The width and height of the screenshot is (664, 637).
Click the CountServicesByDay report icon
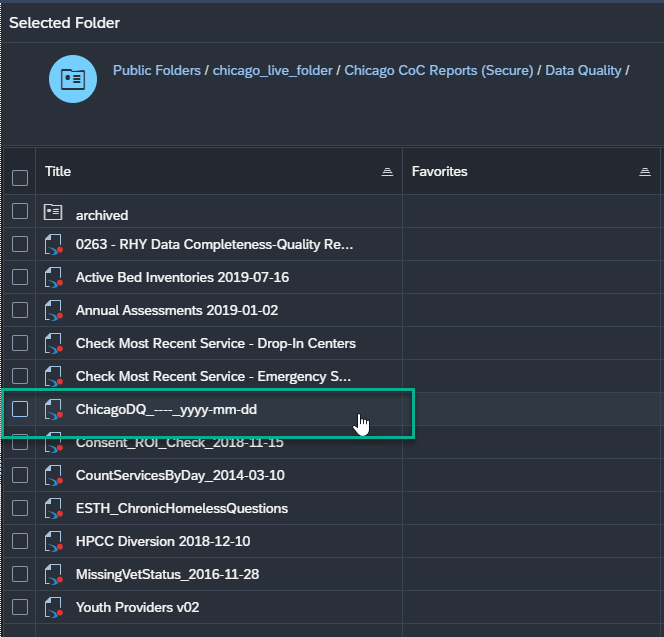tap(53, 476)
